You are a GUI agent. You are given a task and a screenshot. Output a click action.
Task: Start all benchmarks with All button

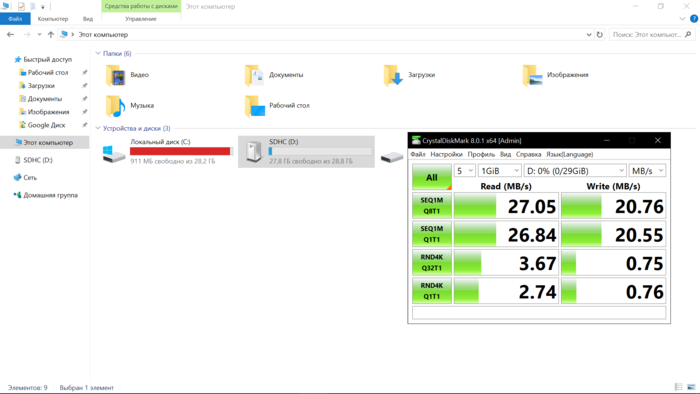(432, 178)
